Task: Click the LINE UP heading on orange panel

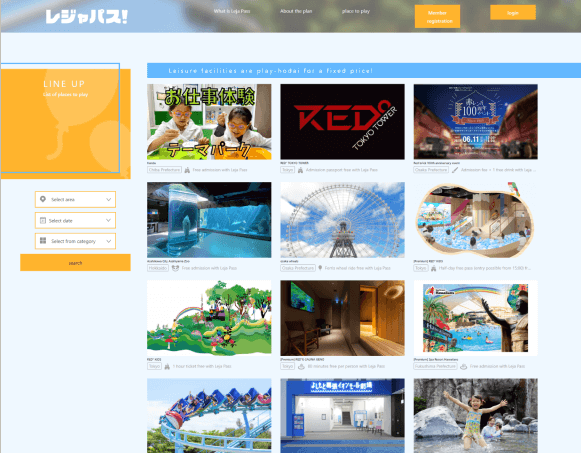Action: click(64, 84)
